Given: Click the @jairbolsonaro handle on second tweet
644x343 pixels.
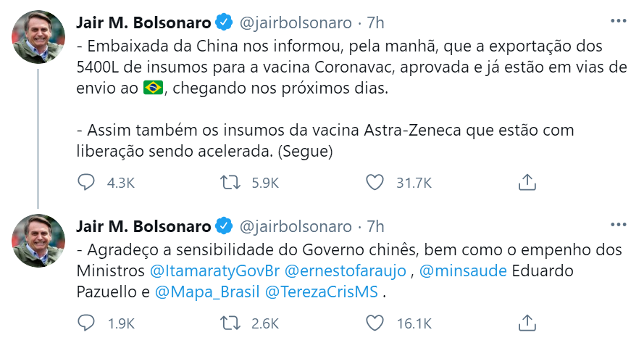Looking at the screenshot, I should tap(296, 226).
